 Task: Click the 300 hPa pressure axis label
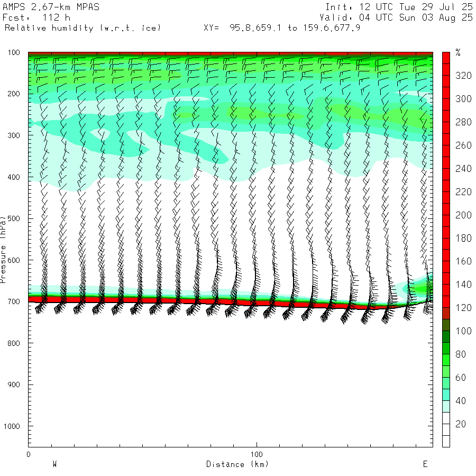click(14, 135)
